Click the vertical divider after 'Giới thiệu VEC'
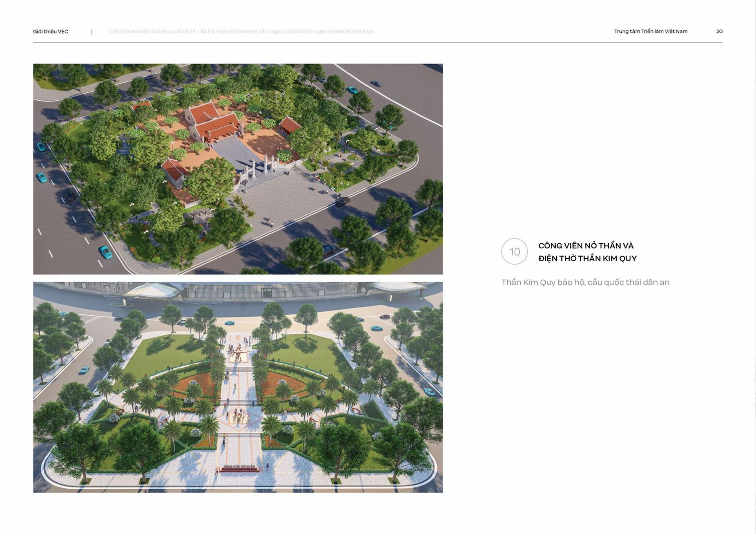 click(x=92, y=32)
